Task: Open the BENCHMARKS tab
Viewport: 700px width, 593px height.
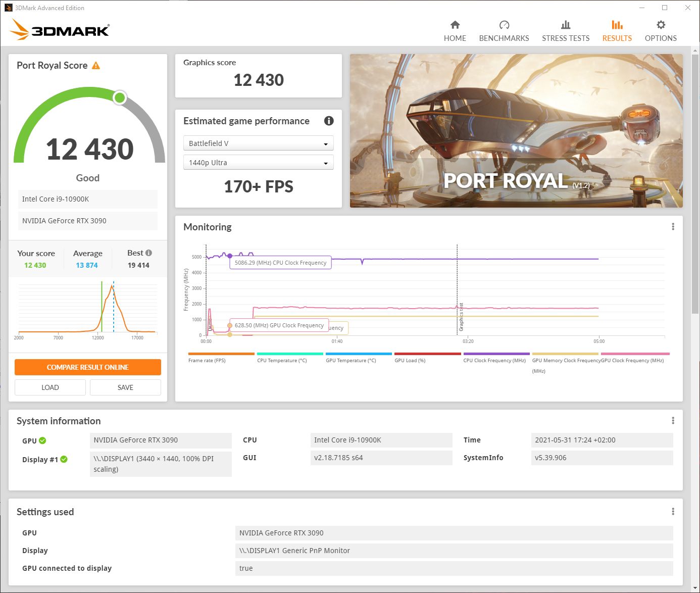Action: tap(504, 31)
